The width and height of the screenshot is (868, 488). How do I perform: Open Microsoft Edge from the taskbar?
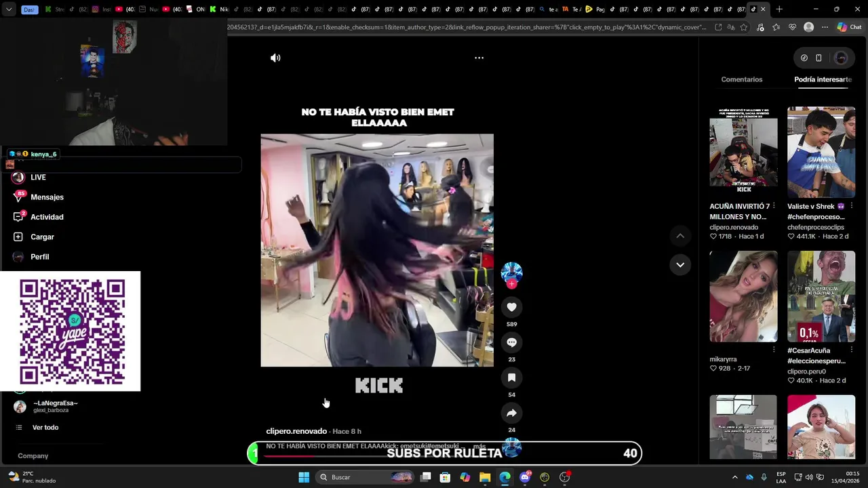[505, 477]
